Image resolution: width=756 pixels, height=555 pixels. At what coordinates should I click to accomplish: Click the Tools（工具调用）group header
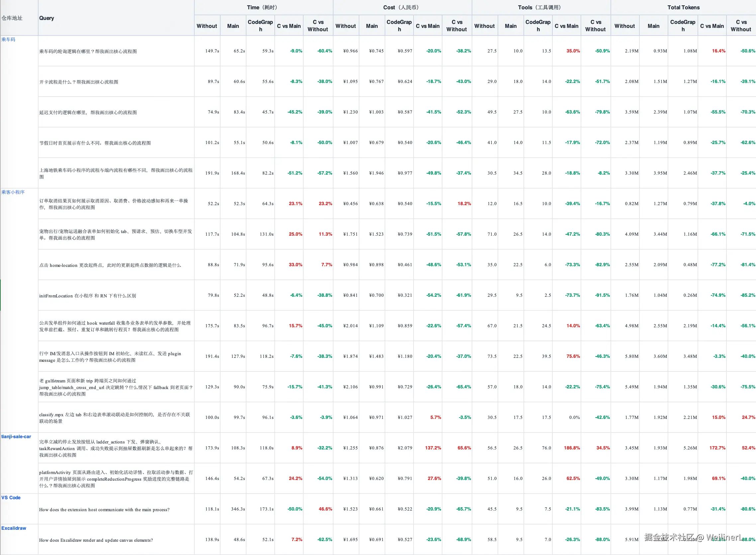point(541,7)
